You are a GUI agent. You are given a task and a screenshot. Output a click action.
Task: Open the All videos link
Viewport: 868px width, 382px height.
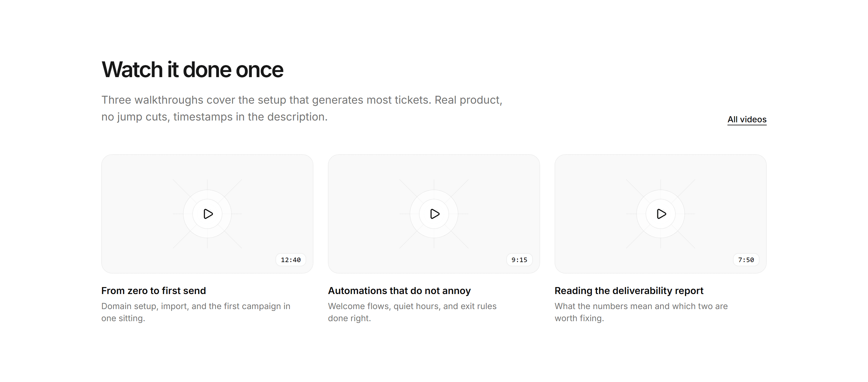click(747, 119)
